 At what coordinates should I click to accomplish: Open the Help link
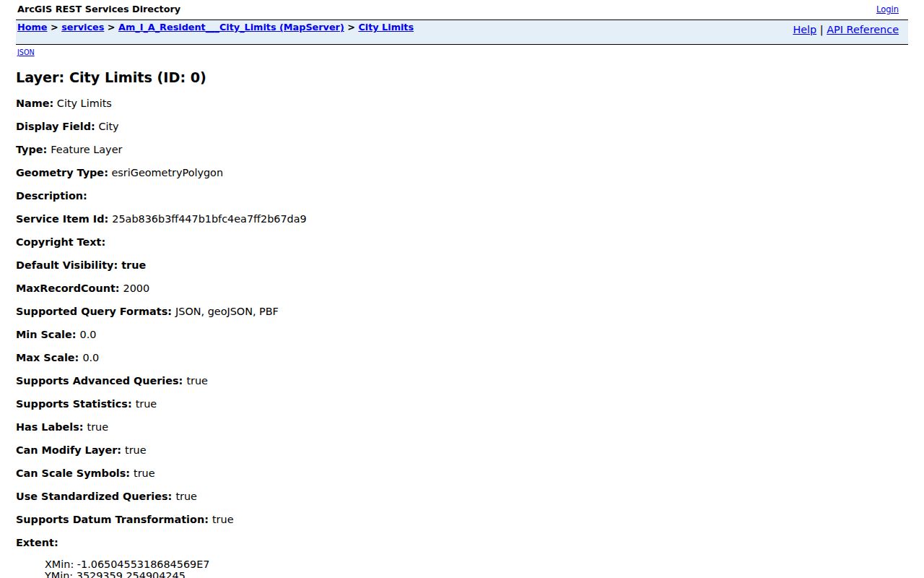[804, 30]
